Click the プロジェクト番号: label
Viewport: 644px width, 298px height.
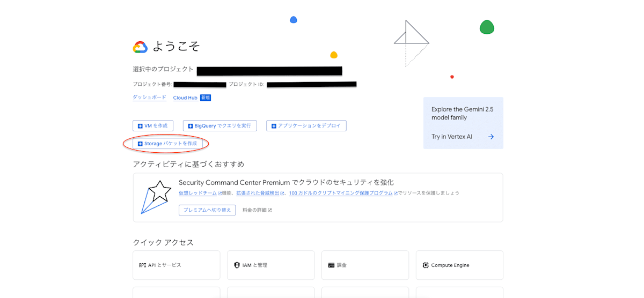(x=152, y=85)
